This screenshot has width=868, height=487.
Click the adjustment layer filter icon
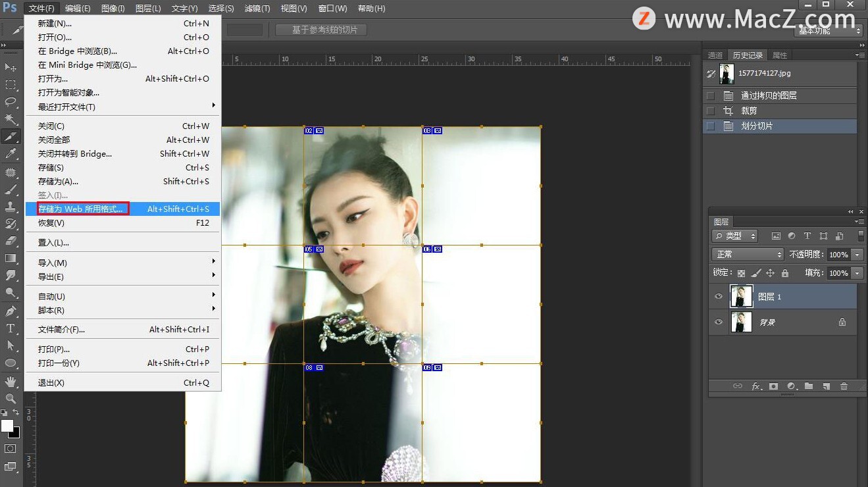coord(792,236)
